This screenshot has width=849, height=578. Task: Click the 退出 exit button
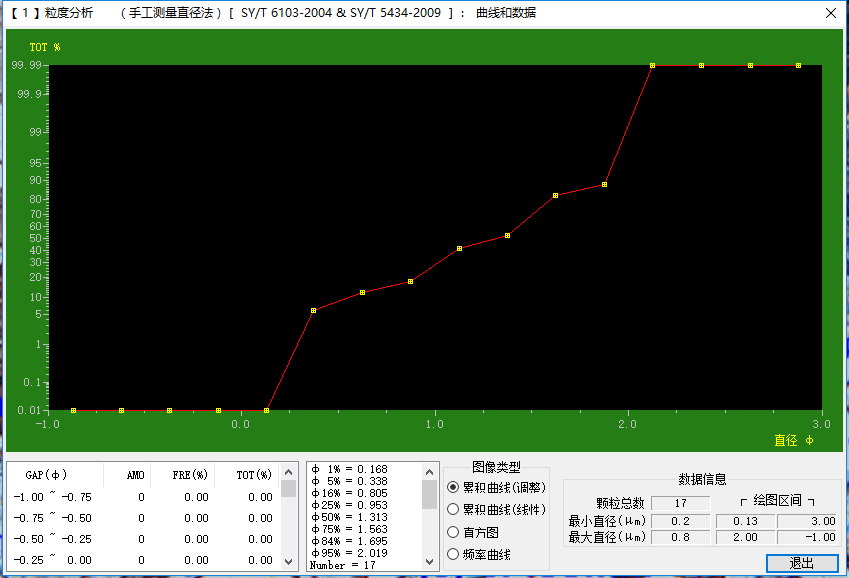click(802, 563)
